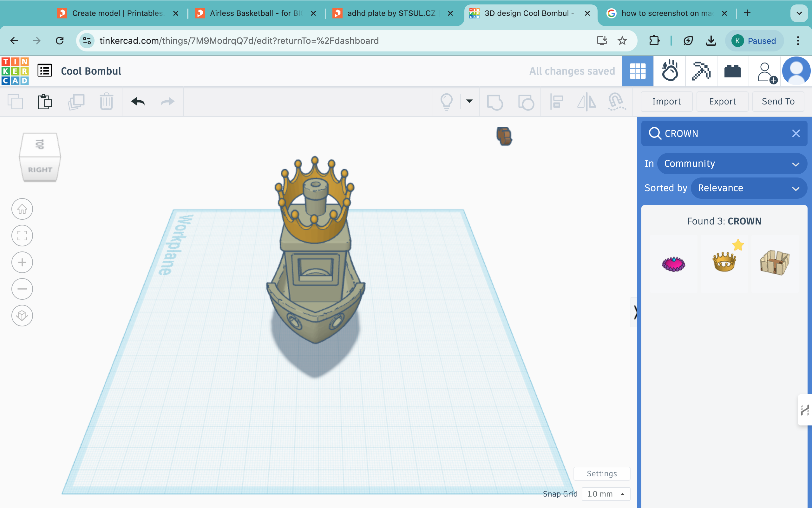Viewport: 812px width, 508px height.
Task: Switch to the Bricks view
Action: coord(732,71)
